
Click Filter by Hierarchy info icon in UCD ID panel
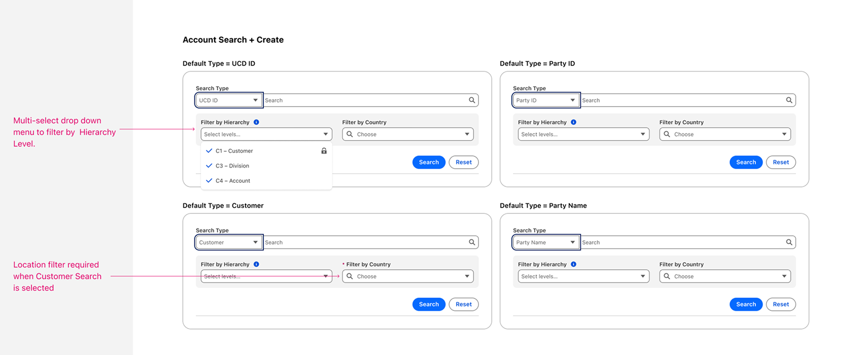point(256,122)
